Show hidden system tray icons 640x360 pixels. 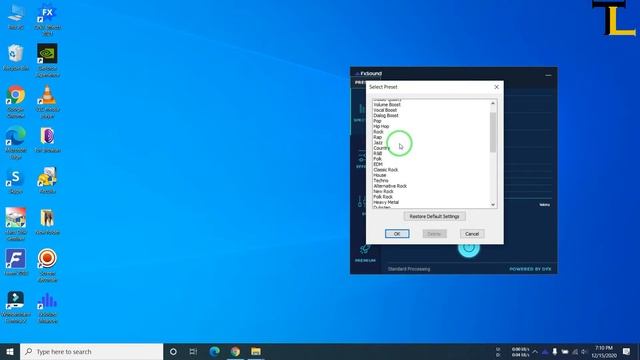(x=535, y=352)
